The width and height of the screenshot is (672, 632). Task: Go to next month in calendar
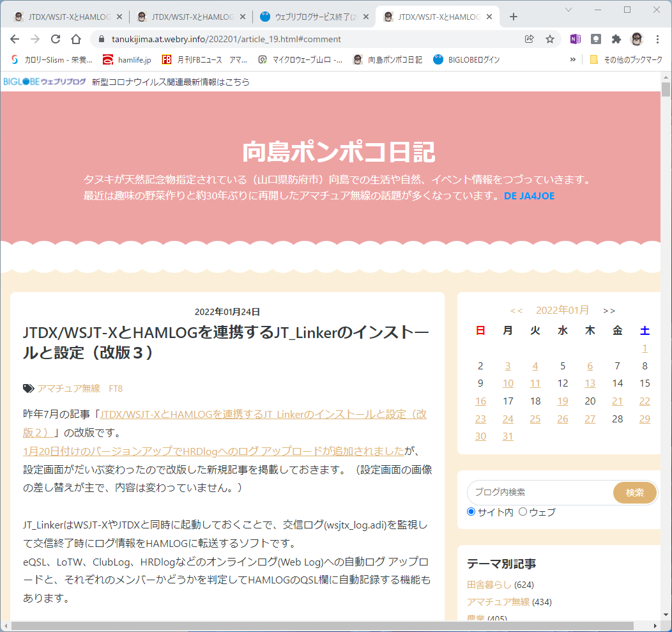(609, 311)
